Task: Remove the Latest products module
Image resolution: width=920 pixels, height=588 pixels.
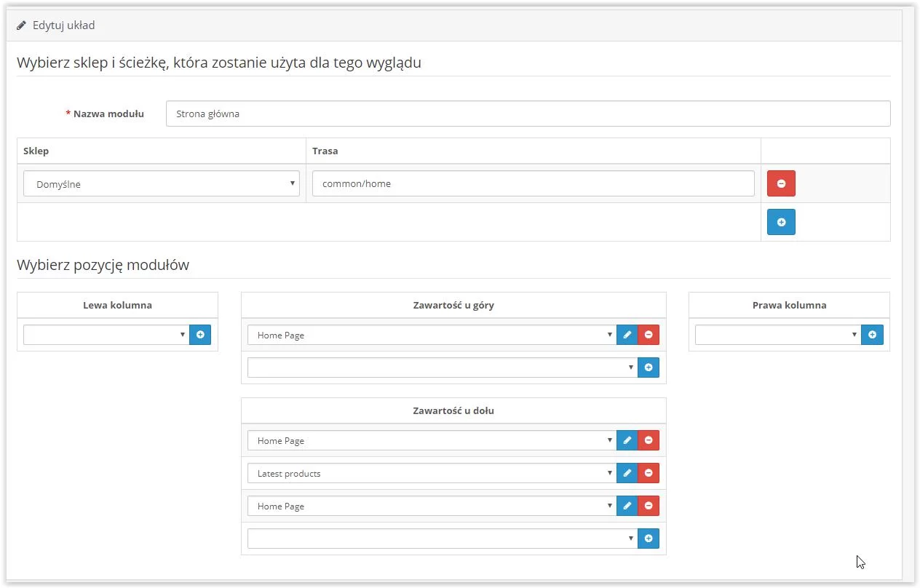Action: 649,473
